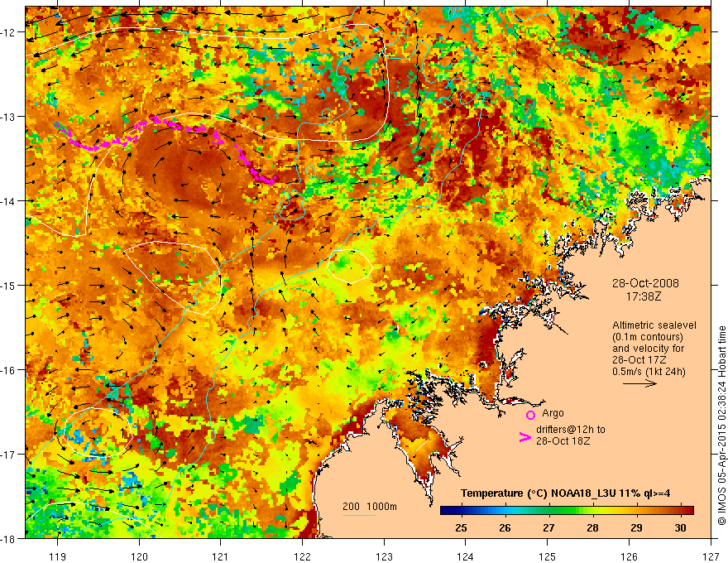This screenshot has height=563, width=728.
Task: Click the color bar value 29
Action: click(x=636, y=527)
